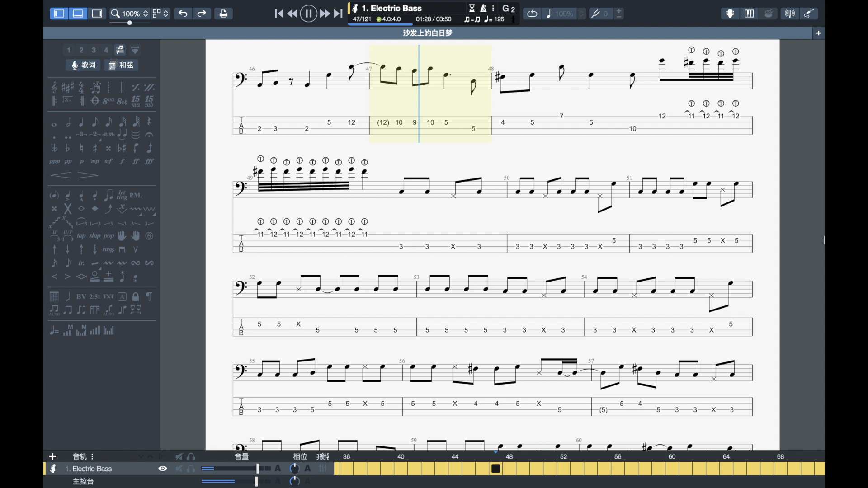Show the keyboard view
Screen dimensions: 868x488
[749, 14]
